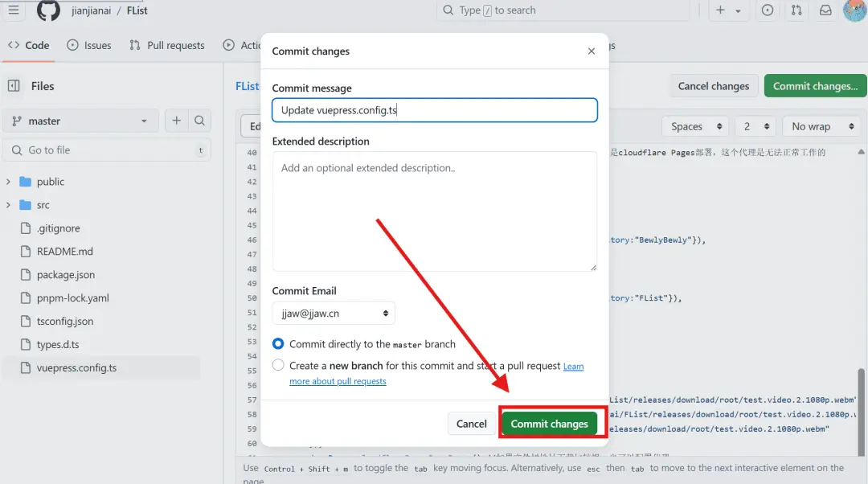
Task: Select Create a new branch option
Action: click(x=278, y=365)
